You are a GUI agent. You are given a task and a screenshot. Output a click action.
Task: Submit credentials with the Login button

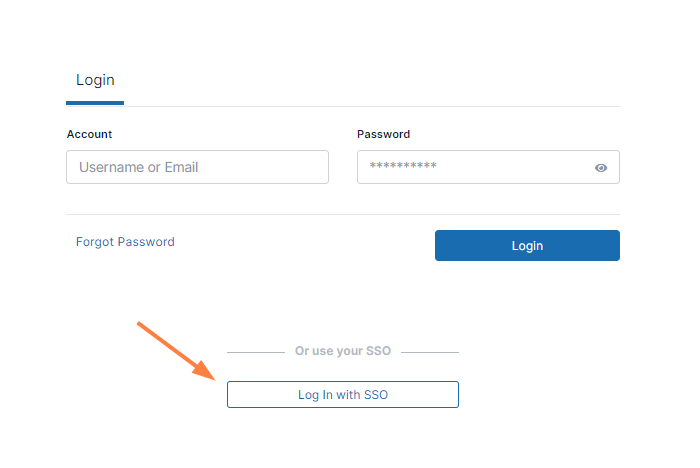527,246
